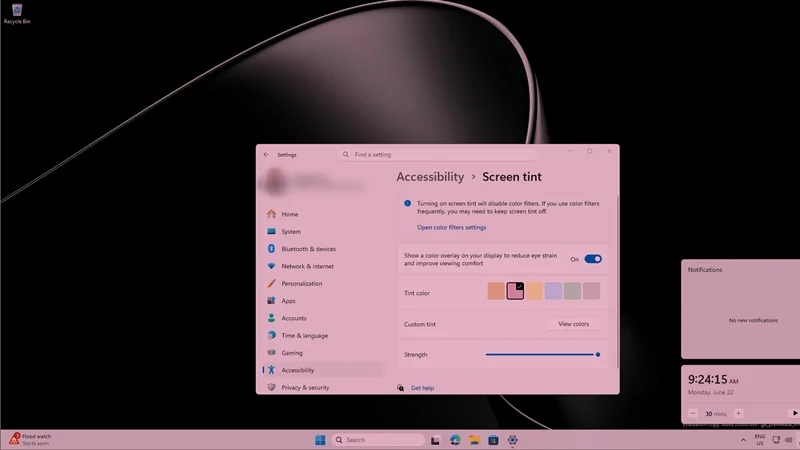This screenshot has width=800, height=450.
Task: Open File Explorer from the taskbar
Action: [x=474, y=440]
